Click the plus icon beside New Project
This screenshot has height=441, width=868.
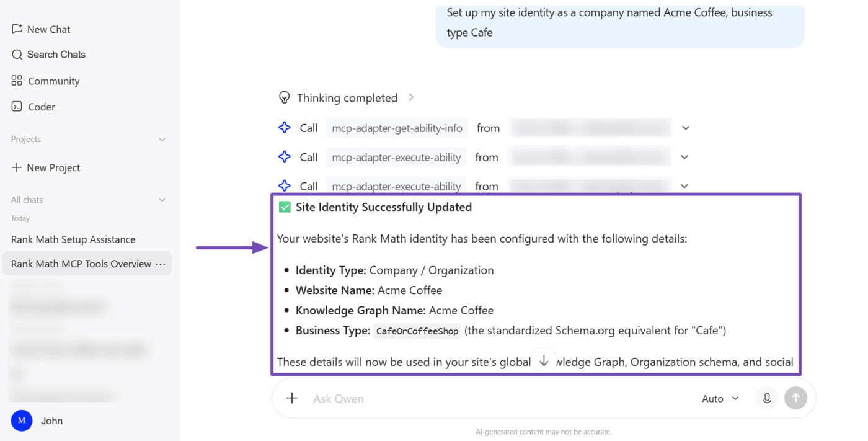pyautogui.click(x=17, y=167)
